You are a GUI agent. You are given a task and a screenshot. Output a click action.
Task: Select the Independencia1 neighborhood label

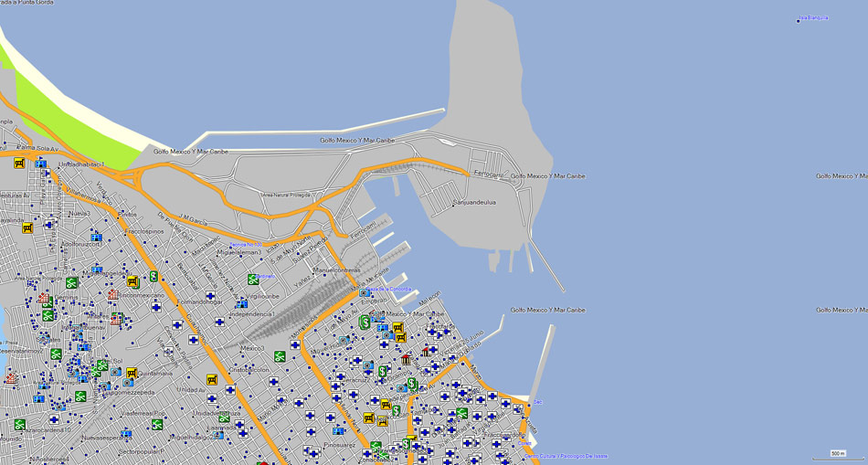(251, 313)
